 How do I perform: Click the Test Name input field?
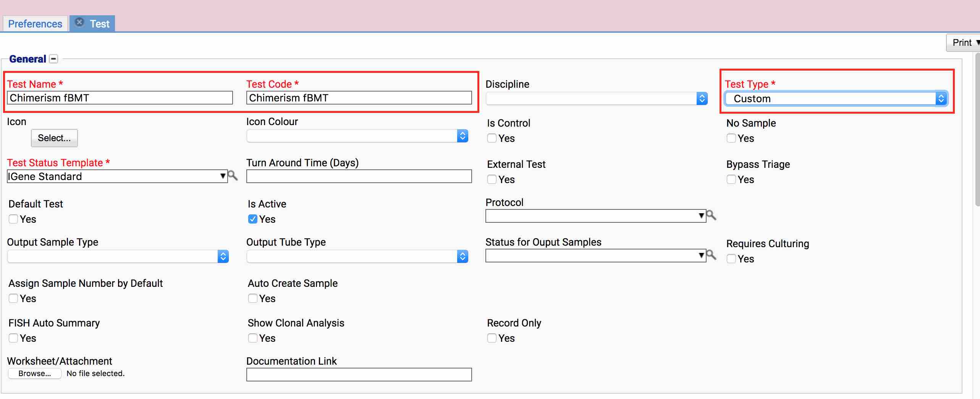pyautogui.click(x=120, y=98)
